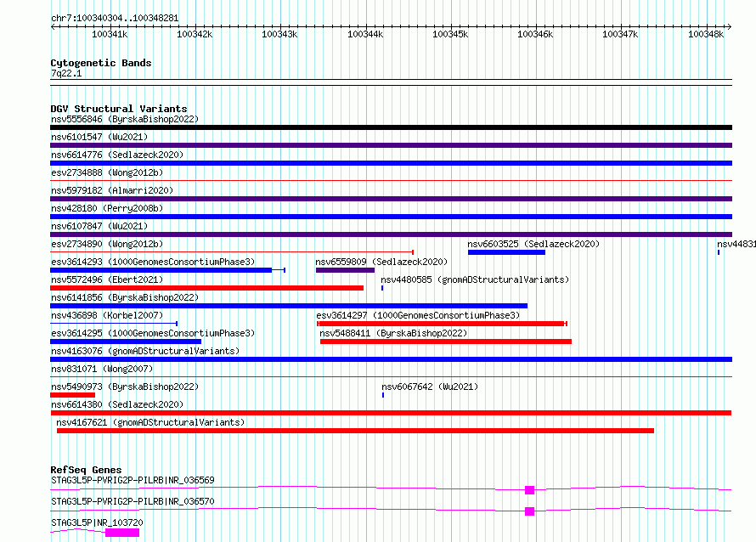This screenshot has width=756, height=542.
Task: Open the esv3614295 1000GenomesConsortiumPhase3 blue bar
Action: pyautogui.click(x=126, y=342)
